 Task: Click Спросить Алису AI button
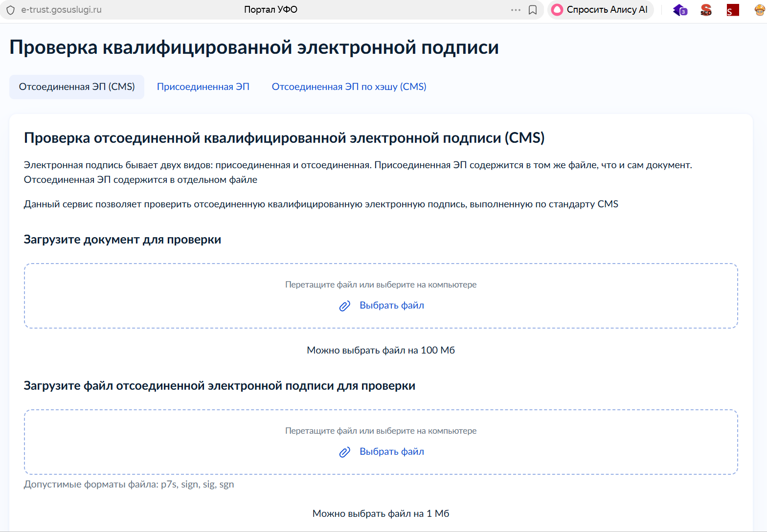600,10
